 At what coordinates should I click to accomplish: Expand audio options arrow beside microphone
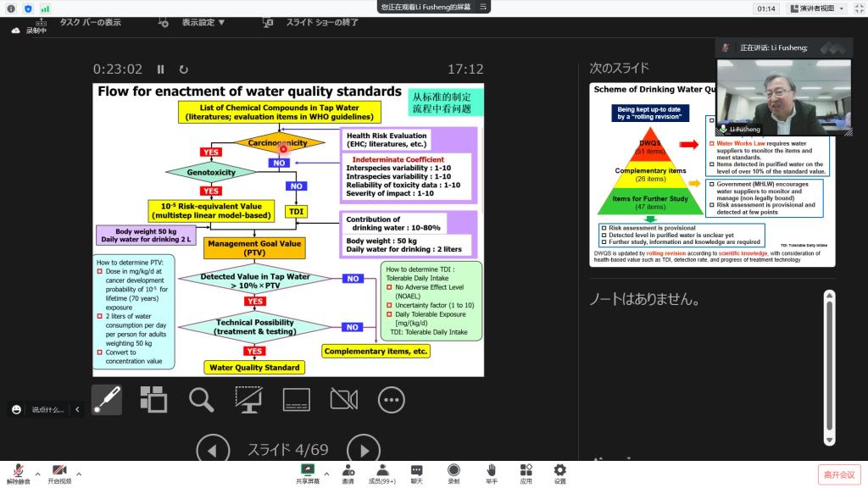click(36, 472)
